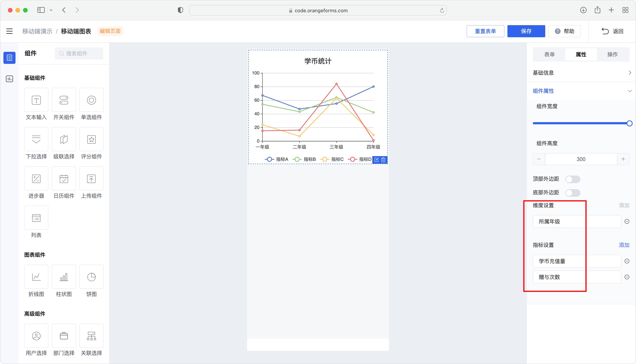Screen dimensions: 636x364
Task: Open the 赠与次数 indicator field
Action: coord(577,277)
